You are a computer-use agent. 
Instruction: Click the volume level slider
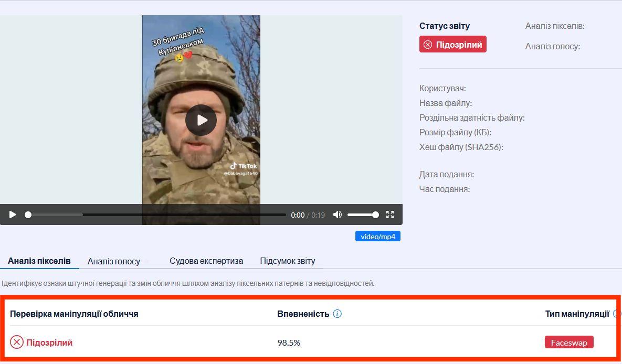pos(362,215)
